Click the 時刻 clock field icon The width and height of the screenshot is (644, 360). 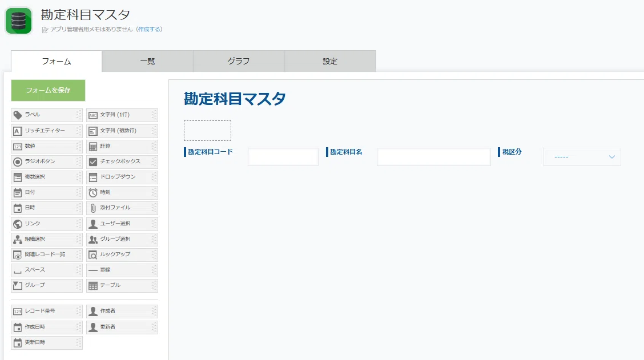[93, 192]
